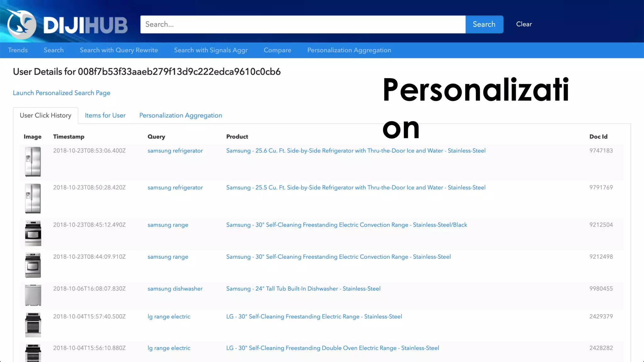Viewport: 644px width, 362px height.
Task: Click the Timestamp column header
Action: (69, 137)
